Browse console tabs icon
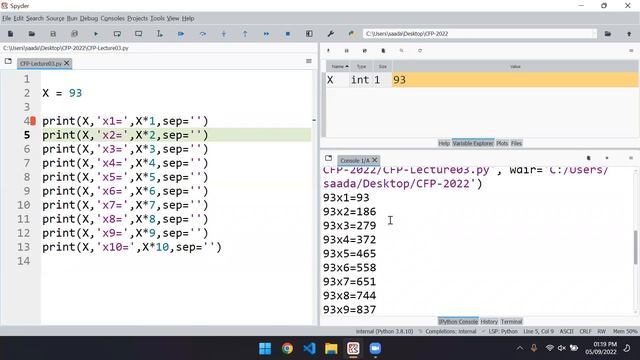This screenshot has width=640, height=360. [x=329, y=158]
